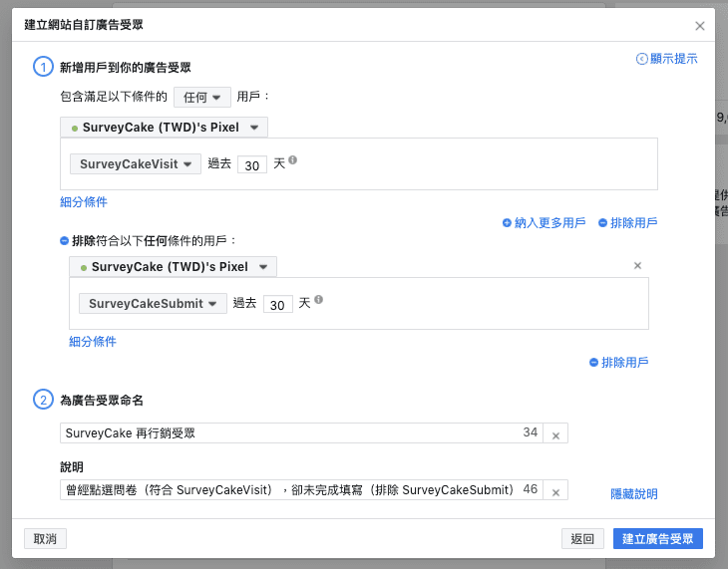The image size is (728, 569).
Task: Remove the exclusion rule with its X icon
Action: click(637, 265)
